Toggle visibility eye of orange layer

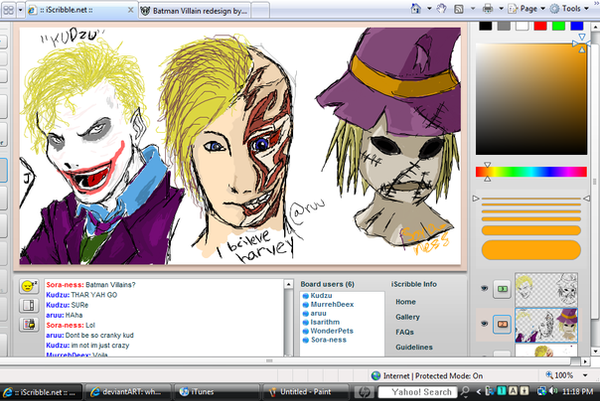[x=484, y=324]
